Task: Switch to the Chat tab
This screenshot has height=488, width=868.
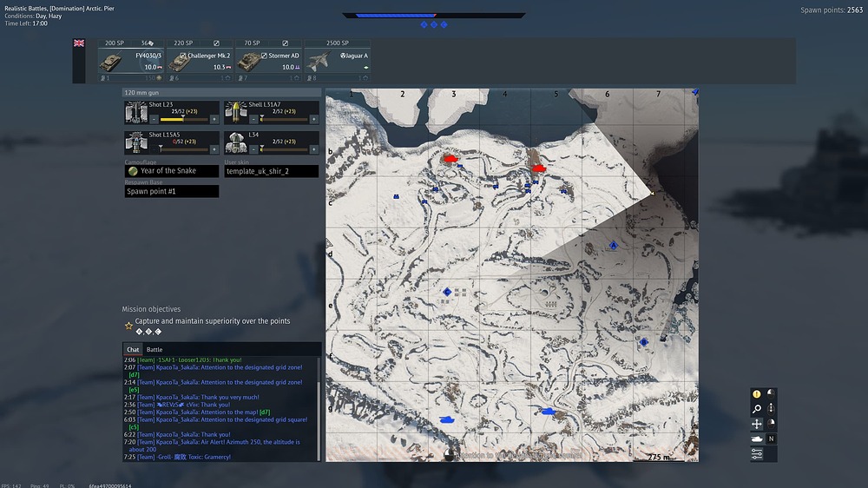Action: [133, 350]
